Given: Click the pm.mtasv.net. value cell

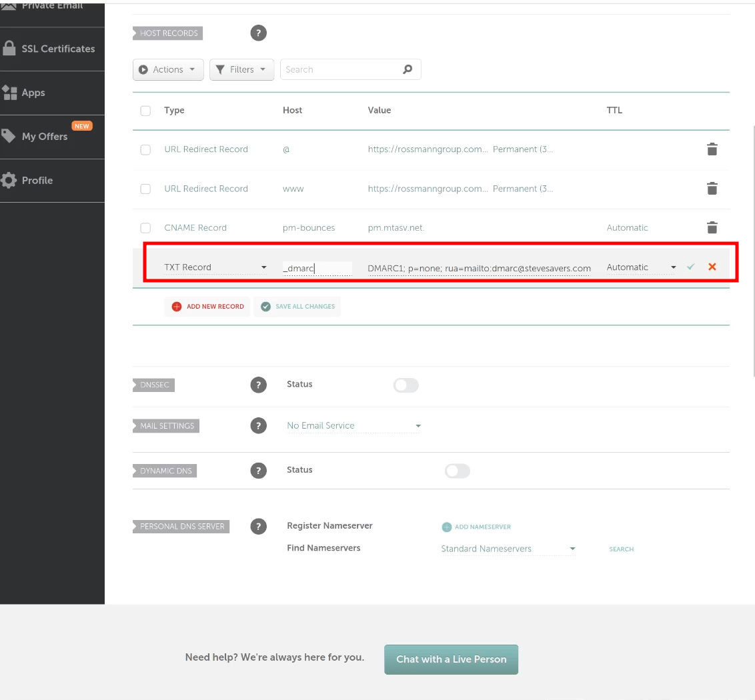Looking at the screenshot, I should 396,228.
